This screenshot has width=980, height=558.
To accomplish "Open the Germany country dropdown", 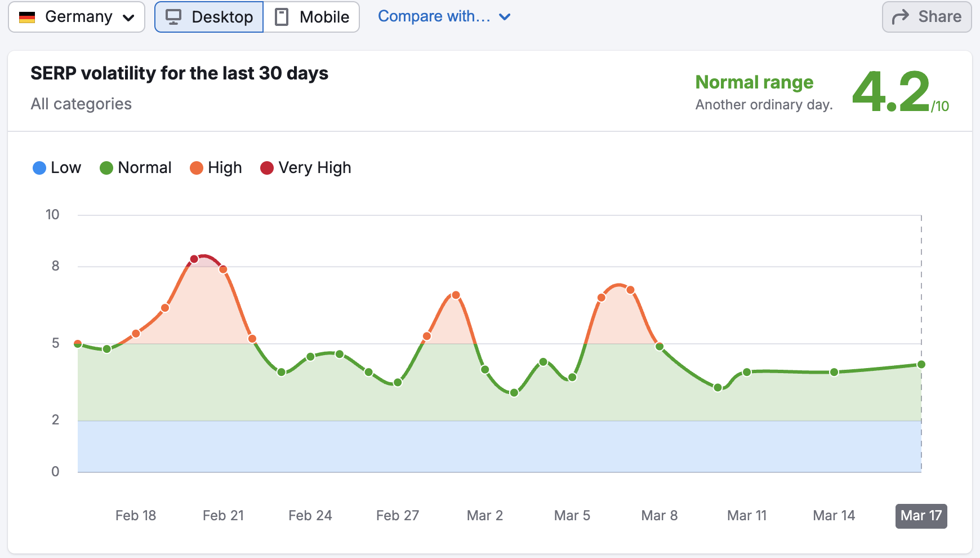I will (76, 16).
